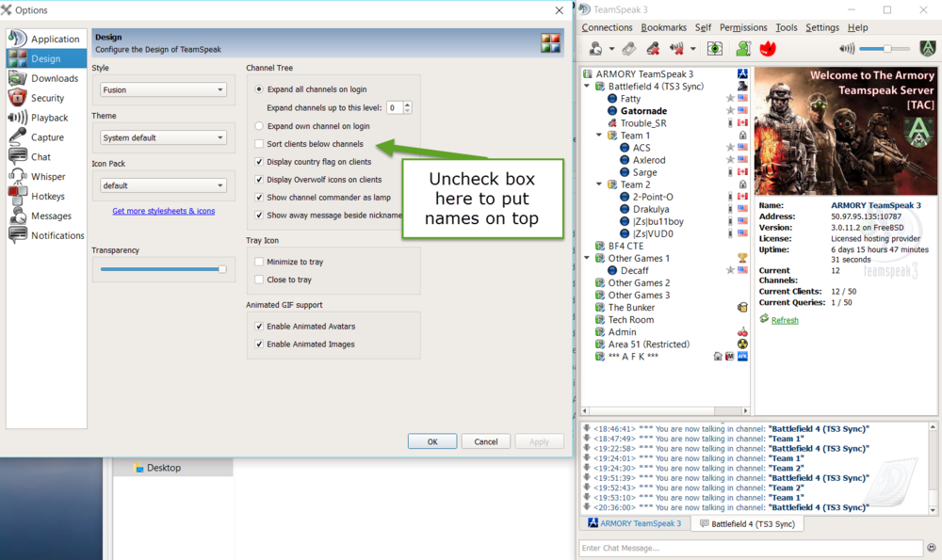Click the mute microphone icon in the toolbar

pos(653,49)
